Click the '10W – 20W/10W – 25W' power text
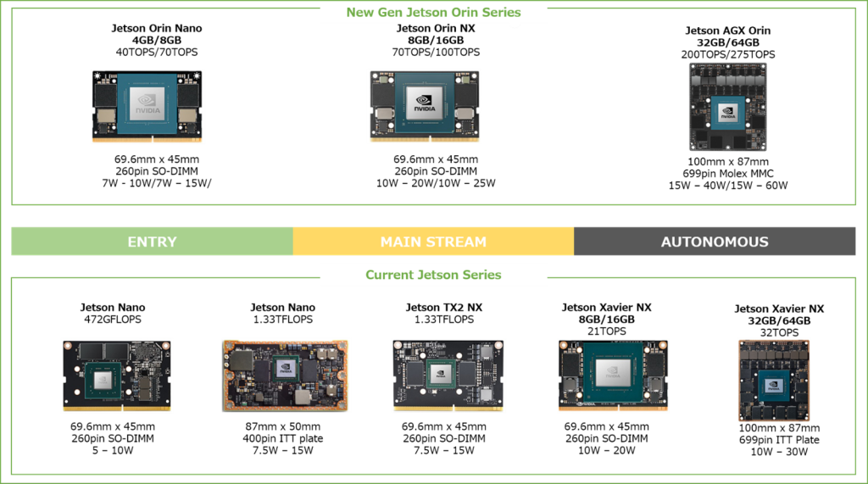The width and height of the screenshot is (868, 484). point(436,183)
